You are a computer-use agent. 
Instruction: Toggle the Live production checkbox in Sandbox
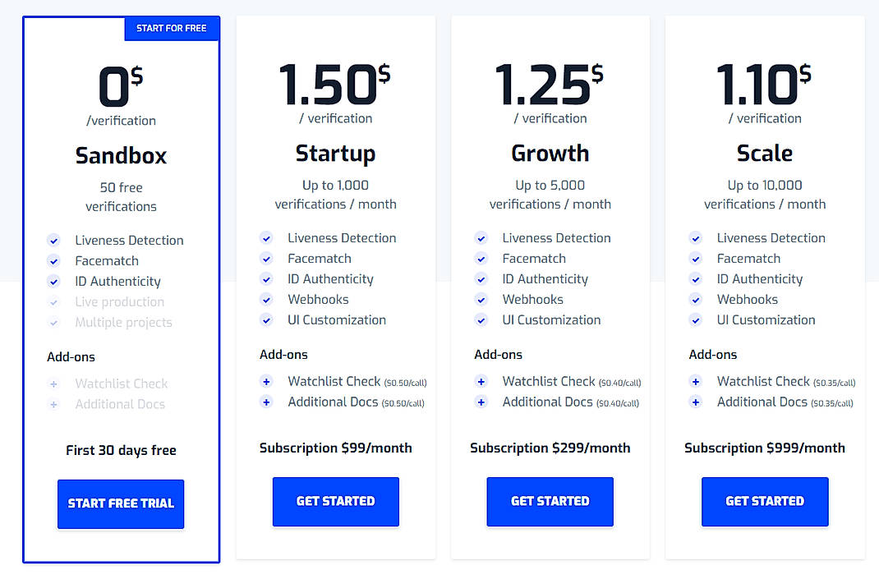[53, 301]
